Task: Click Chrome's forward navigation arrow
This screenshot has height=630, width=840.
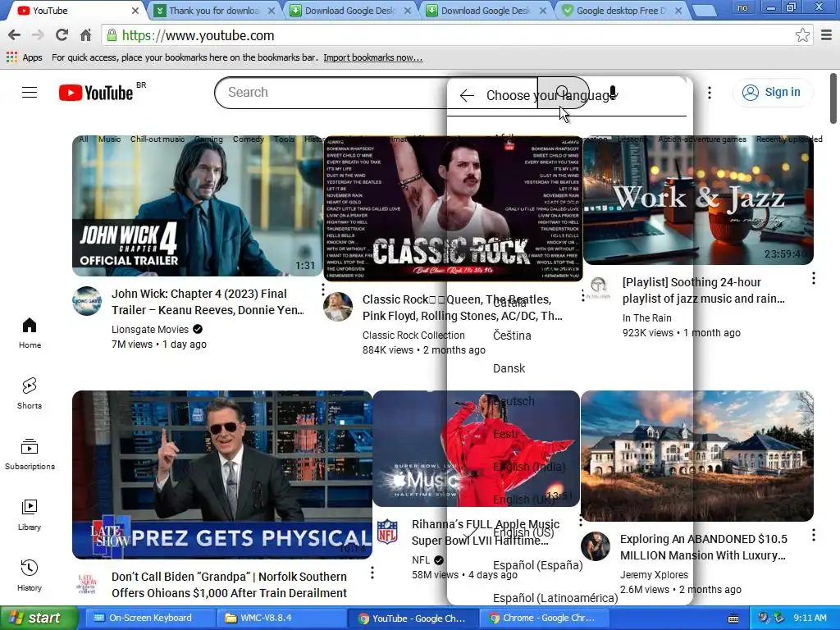Action: 38,35
